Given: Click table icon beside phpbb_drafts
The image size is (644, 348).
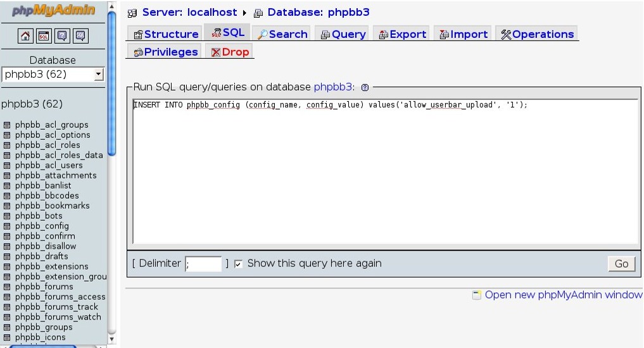Looking at the screenshot, I should click(7, 256).
